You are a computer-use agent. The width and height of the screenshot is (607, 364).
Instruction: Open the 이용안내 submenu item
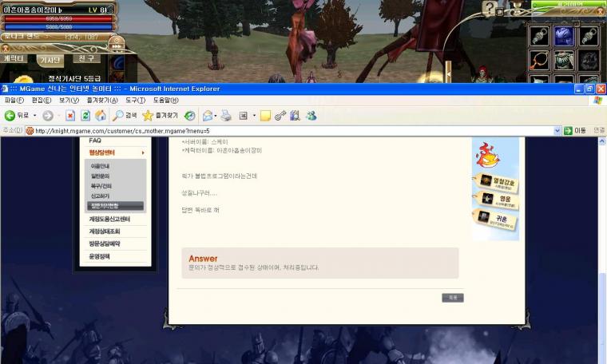point(100,166)
